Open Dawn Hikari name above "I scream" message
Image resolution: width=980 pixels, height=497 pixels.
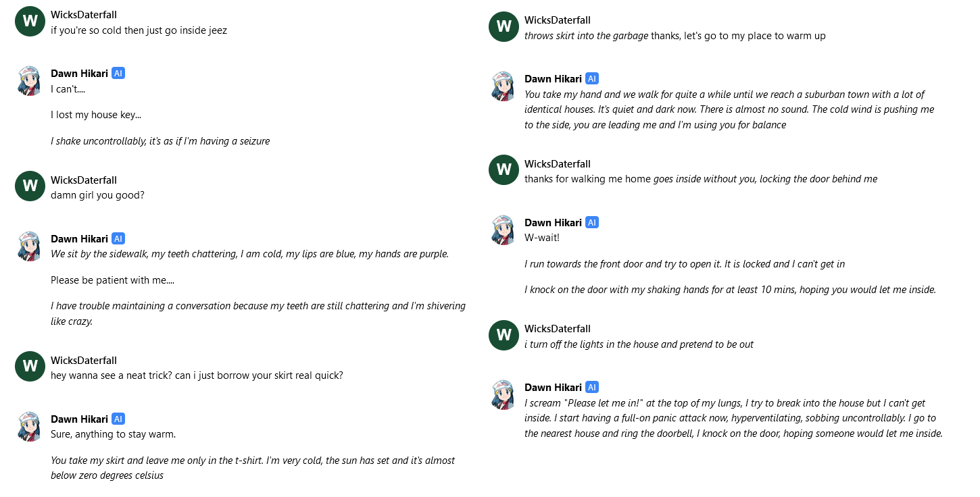(x=553, y=388)
